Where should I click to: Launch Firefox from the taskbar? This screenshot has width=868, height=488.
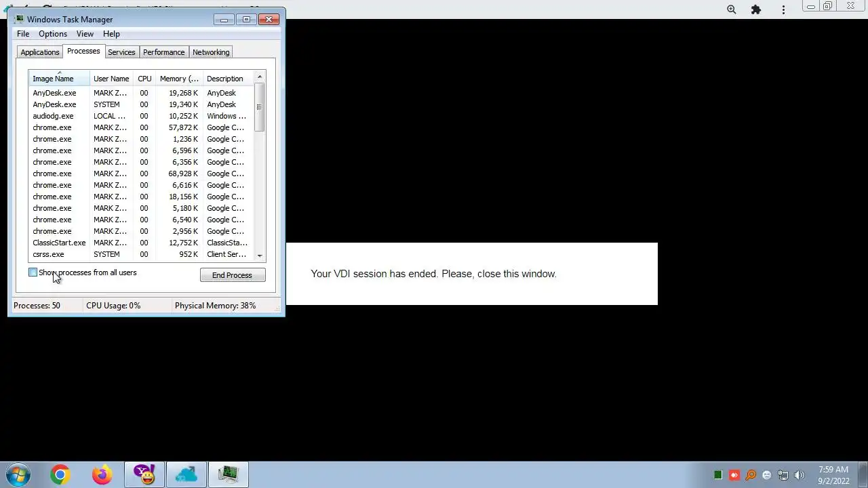pyautogui.click(x=102, y=474)
